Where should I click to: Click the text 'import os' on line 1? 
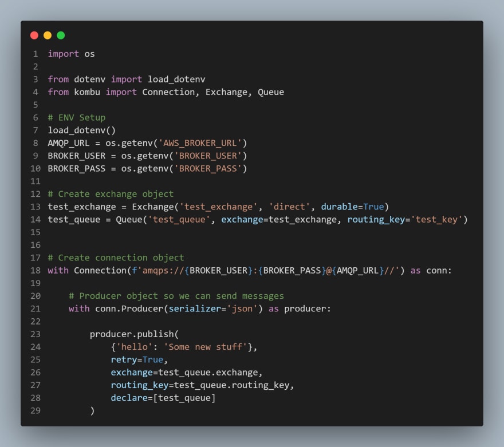pyautogui.click(x=72, y=54)
